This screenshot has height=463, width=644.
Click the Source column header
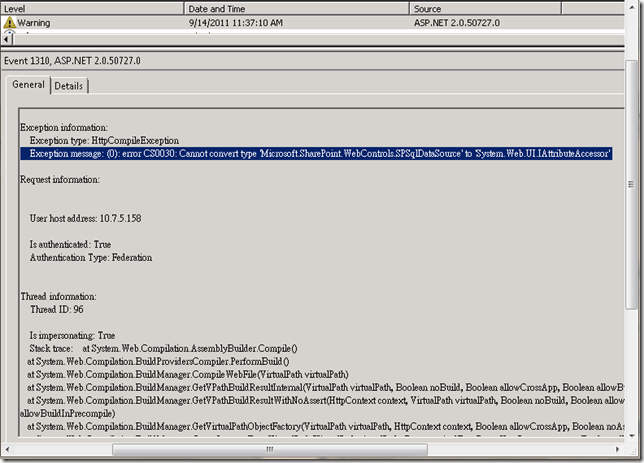[x=485, y=9]
